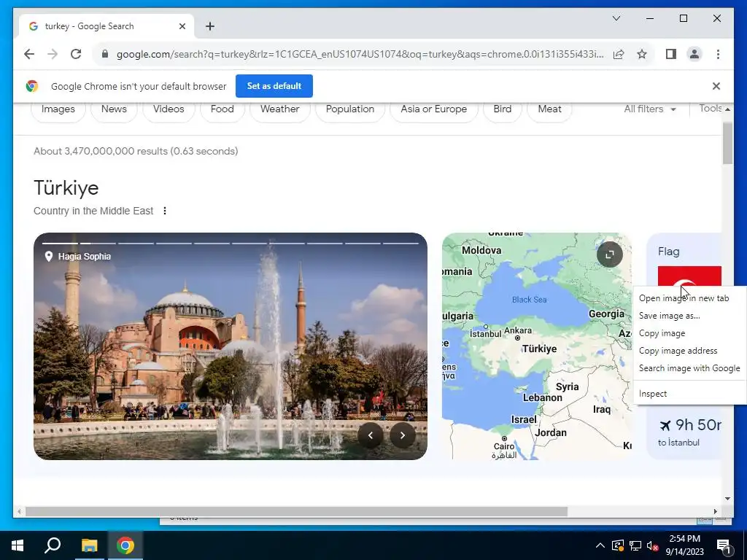Open File Explorer from taskbar
The height and width of the screenshot is (560, 747).
(x=89, y=545)
